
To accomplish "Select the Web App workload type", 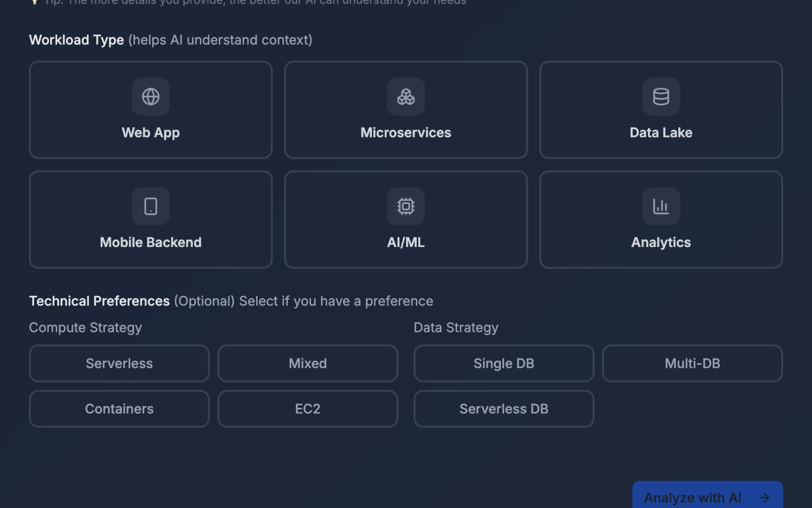I will (151, 110).
